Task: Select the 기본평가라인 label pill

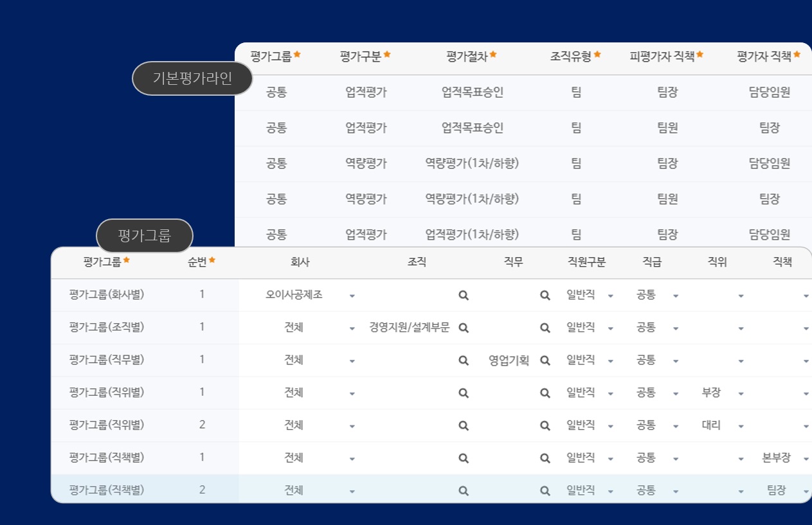Action: (192, 78)
